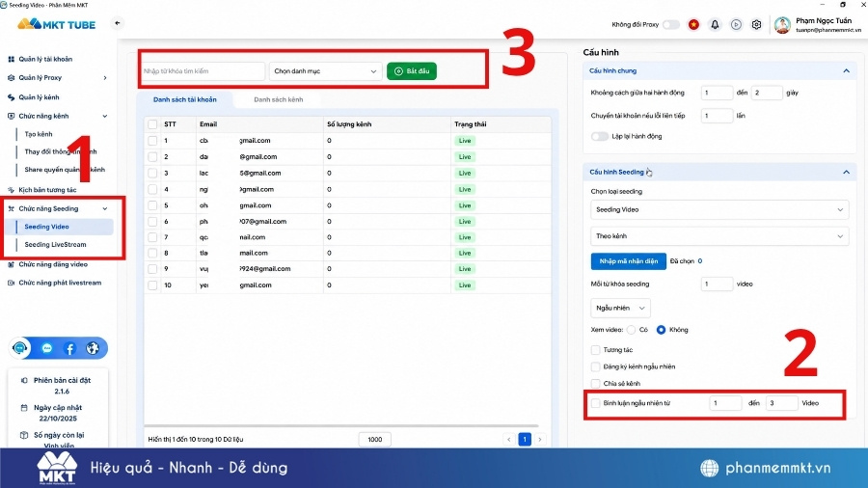868x488 pixels.
Task: Click Chức năng đăng video sidebar icon
Action: coord(11,264)
